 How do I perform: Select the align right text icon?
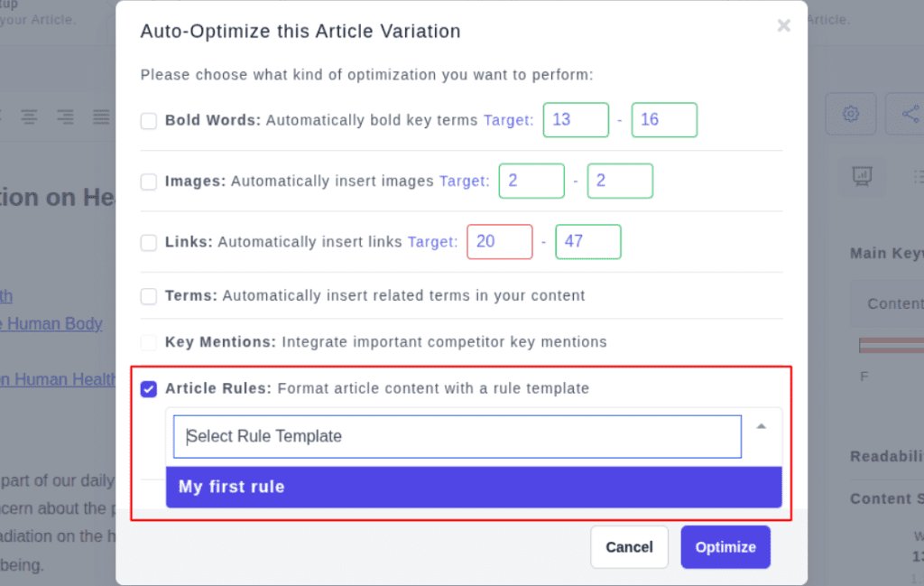tap(65, 116)
